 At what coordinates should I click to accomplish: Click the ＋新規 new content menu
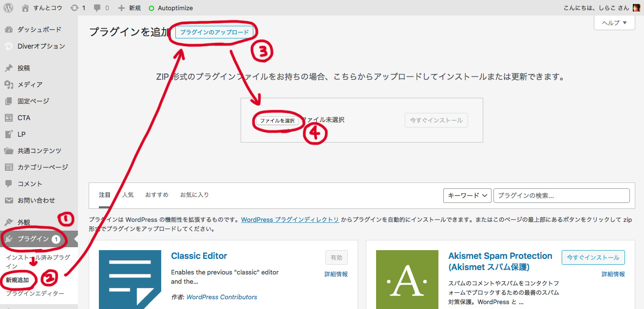[130, 8]
